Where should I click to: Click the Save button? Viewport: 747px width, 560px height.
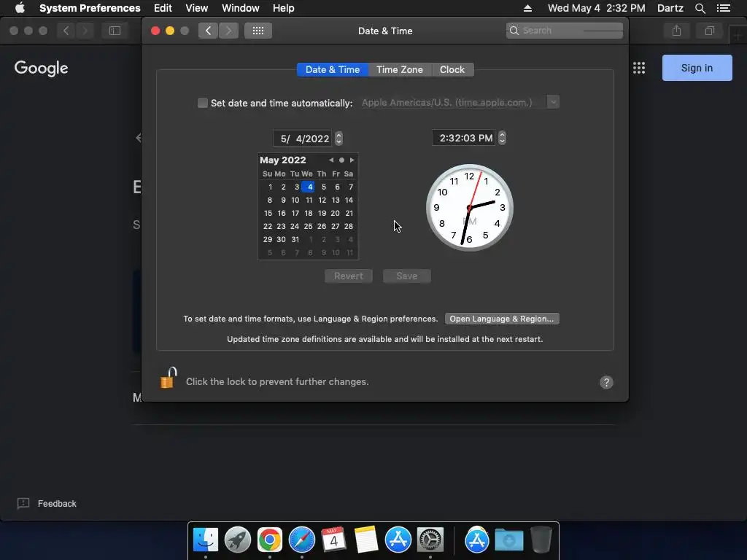pos(407,276)
